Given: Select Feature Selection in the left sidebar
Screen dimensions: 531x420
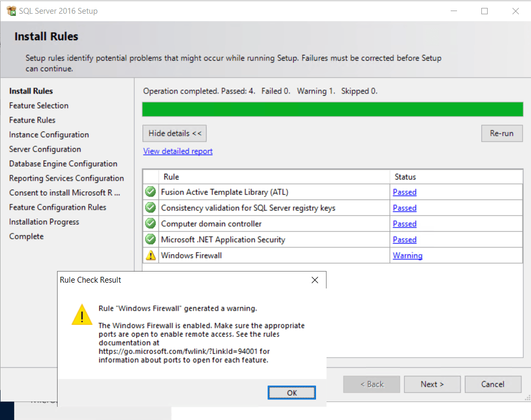Looking at the screenshot, I should 39,105.
